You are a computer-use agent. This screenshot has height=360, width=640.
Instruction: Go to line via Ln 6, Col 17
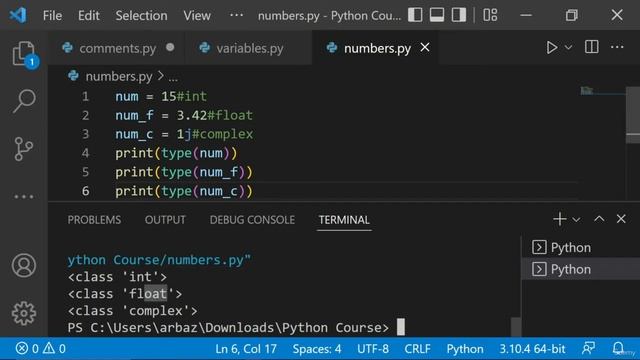click(246, 349)
